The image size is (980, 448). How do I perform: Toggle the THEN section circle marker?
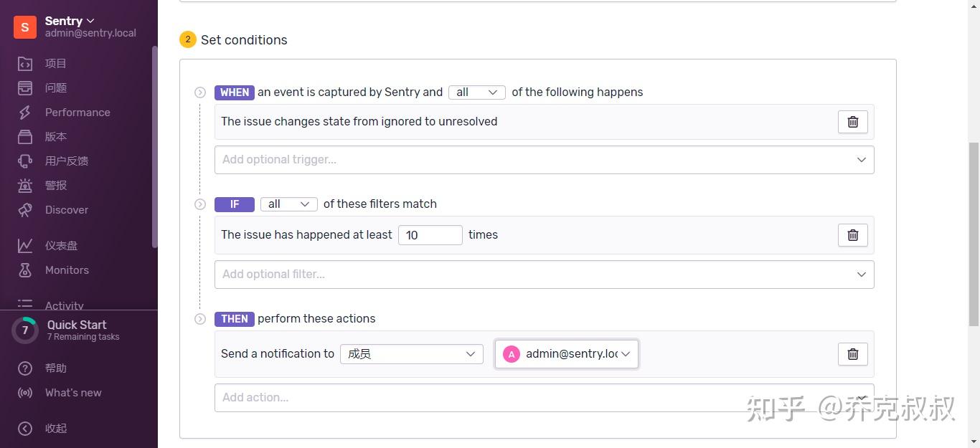point(200,319)
